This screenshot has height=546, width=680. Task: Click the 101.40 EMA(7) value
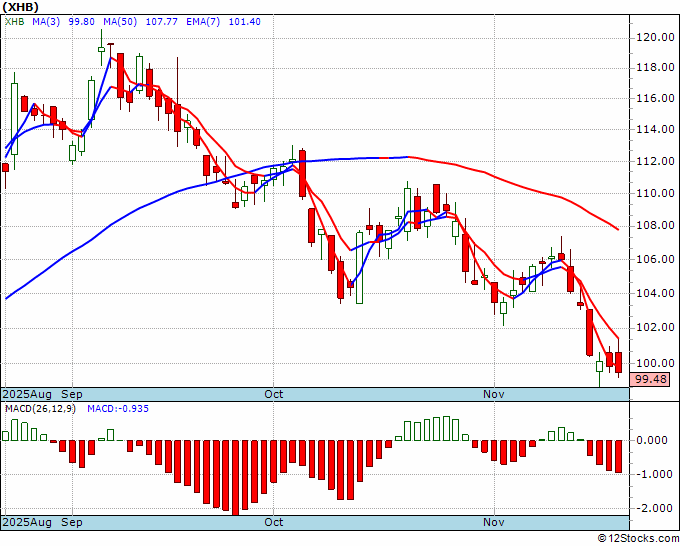click(x=245, y=21)
